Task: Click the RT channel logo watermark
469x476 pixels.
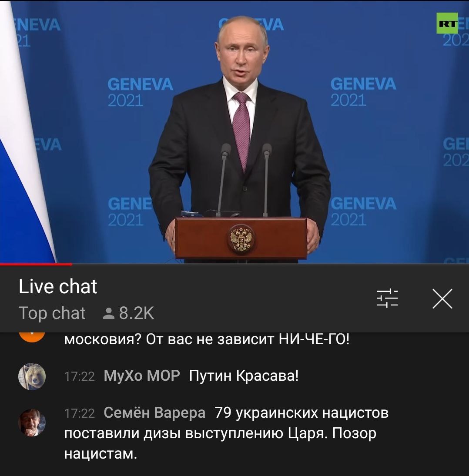Action: pyautogui.click(x=447, y=23)
